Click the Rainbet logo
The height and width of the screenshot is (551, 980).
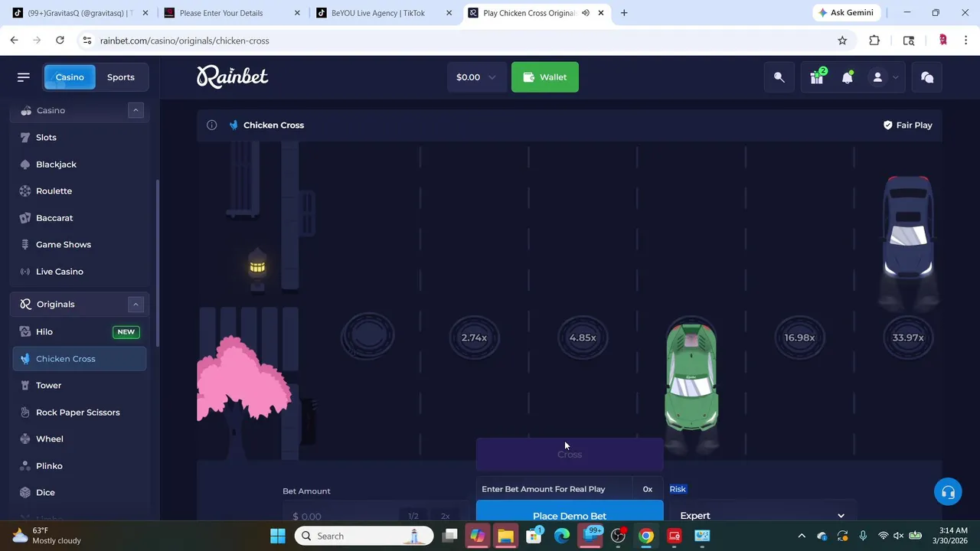(232, 77)
